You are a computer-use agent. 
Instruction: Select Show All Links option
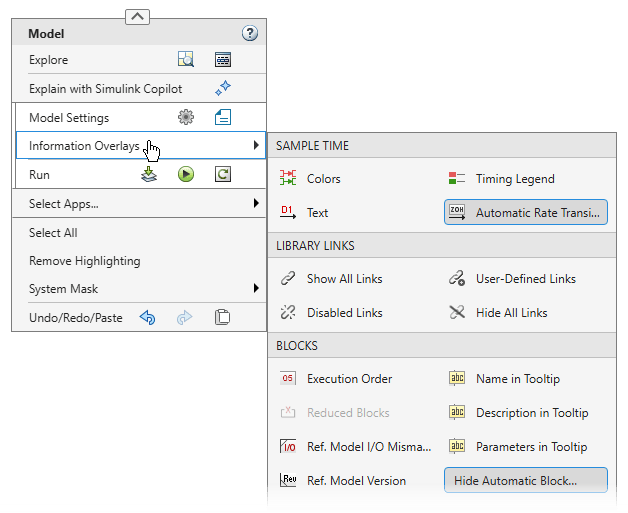[332, 278]
